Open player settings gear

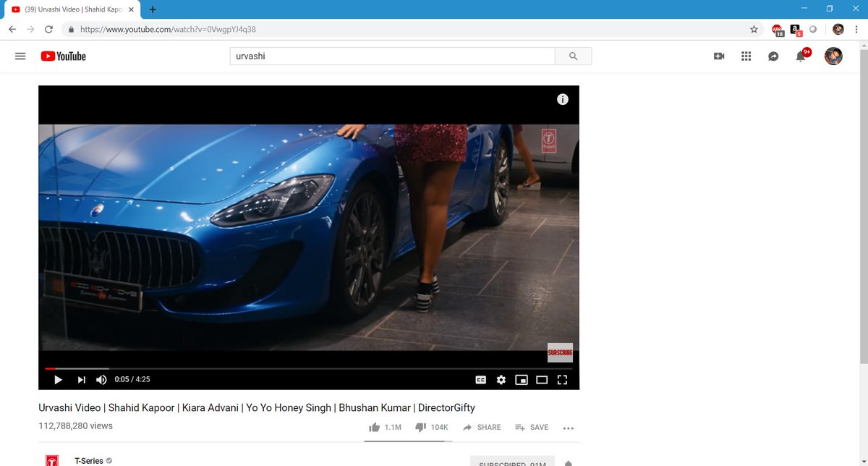coord(501,379)
